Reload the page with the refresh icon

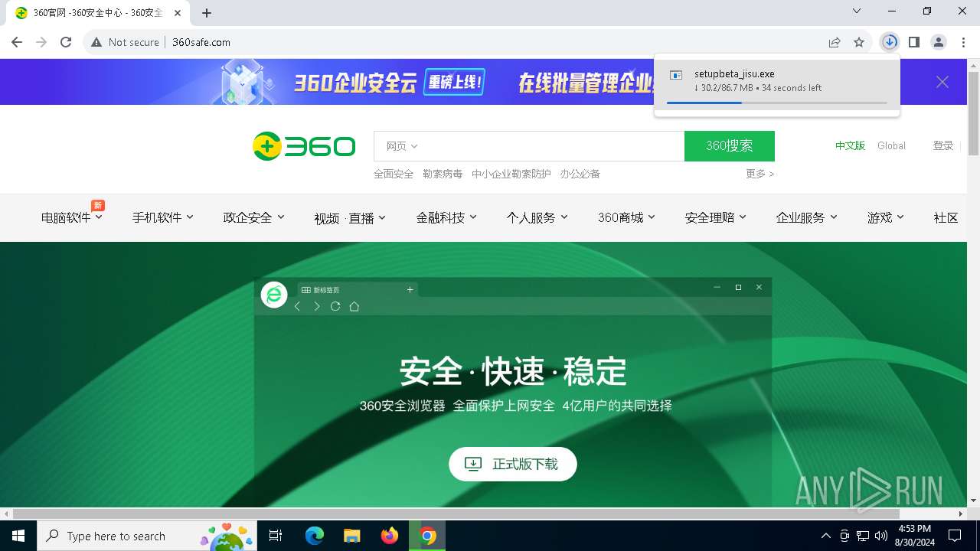[66, 42]
